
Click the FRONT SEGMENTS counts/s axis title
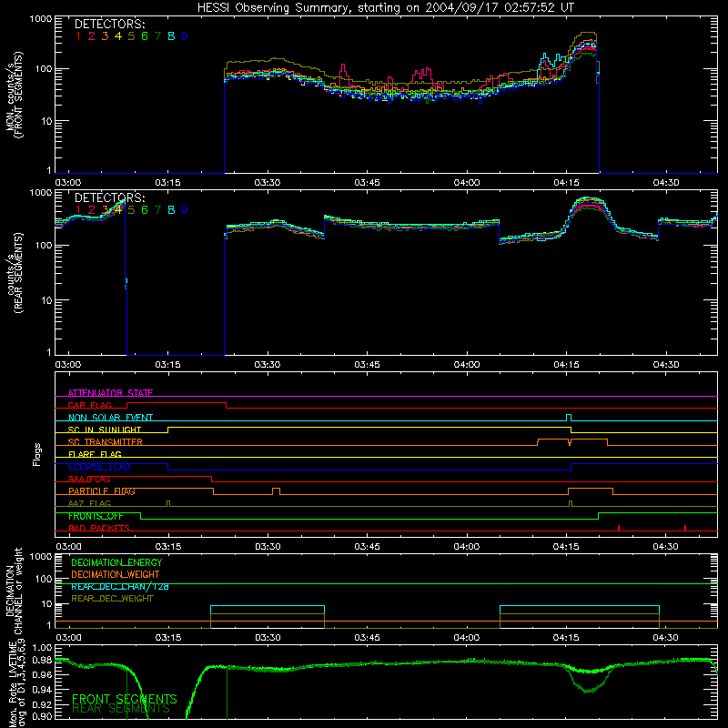coord(15,95)
